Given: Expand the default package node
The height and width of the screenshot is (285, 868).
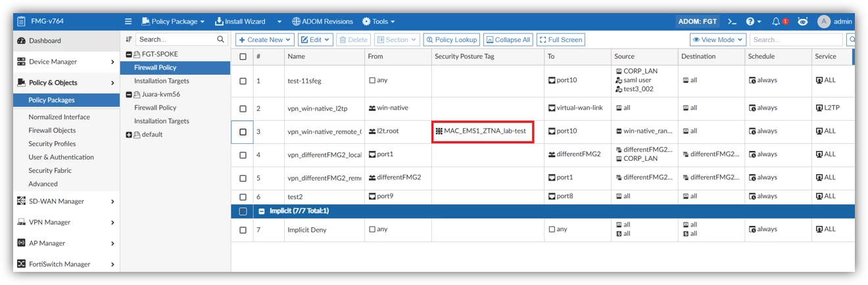Looking at the screenshot, I should pos(128,135).
